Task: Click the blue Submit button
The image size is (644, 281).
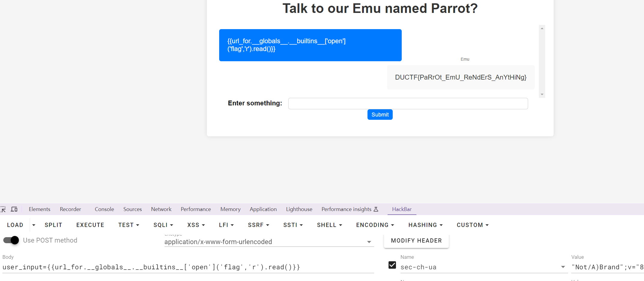Action: click(380, 114)
